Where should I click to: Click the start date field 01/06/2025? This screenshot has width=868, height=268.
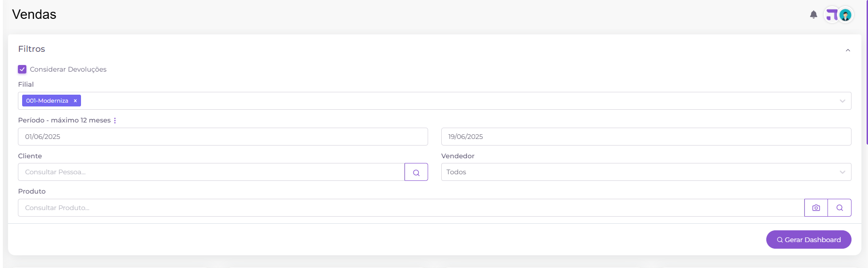pos(223,137)
